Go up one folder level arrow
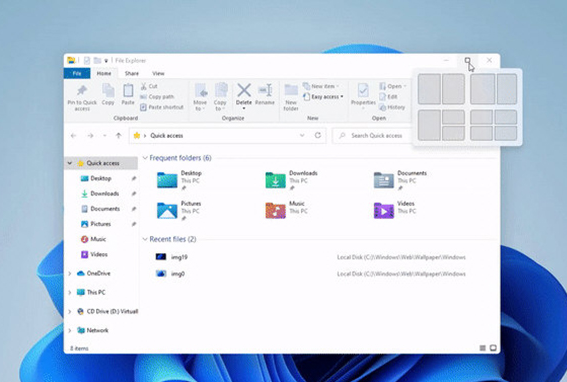The height and width of the screenshot is (382, 567). 119,136
